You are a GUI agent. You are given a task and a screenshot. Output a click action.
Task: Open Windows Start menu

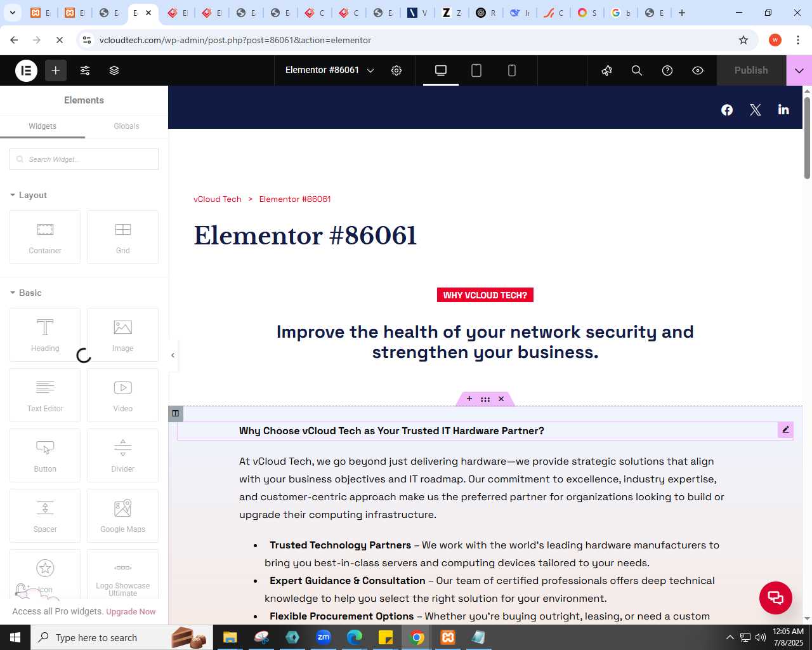[15, 637]
